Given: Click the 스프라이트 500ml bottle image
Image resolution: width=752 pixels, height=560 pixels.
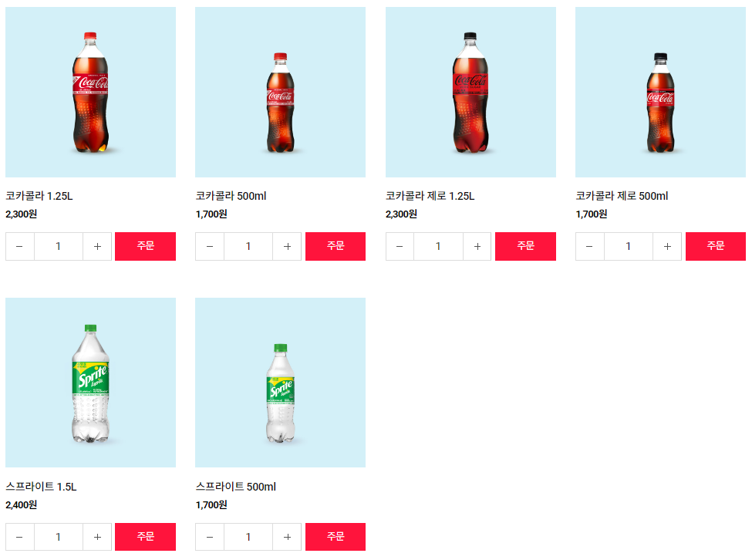Looking at the screenshot, I should click(280, 382).
